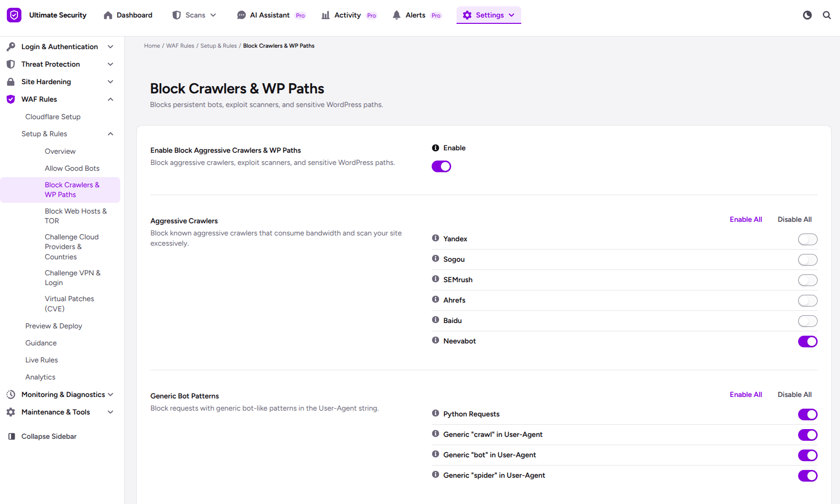This screenshot has height=504, width=840.
Task: Click Enable All for Aggressive Crawlers
Action: tap(746, 219)
